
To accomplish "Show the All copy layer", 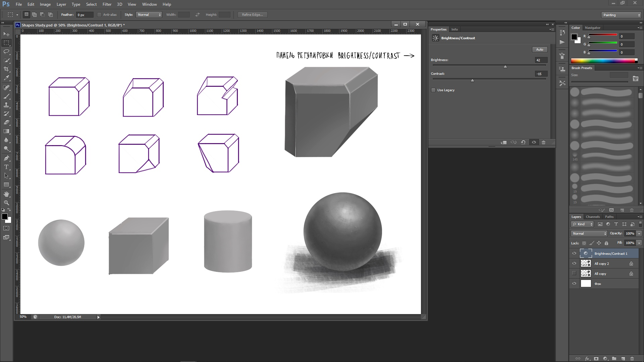I will (x=574, y=274).
